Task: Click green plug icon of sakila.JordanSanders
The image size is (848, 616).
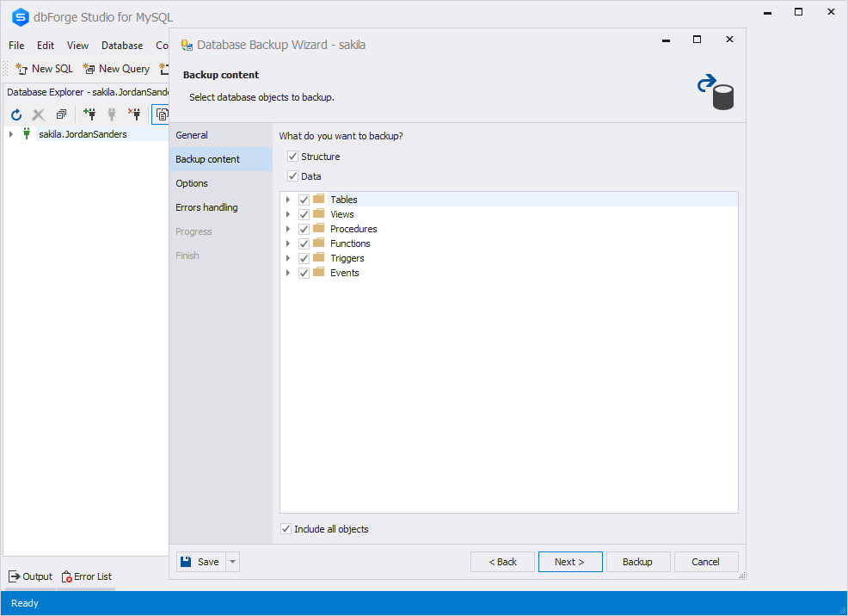Action: point(27,134)
